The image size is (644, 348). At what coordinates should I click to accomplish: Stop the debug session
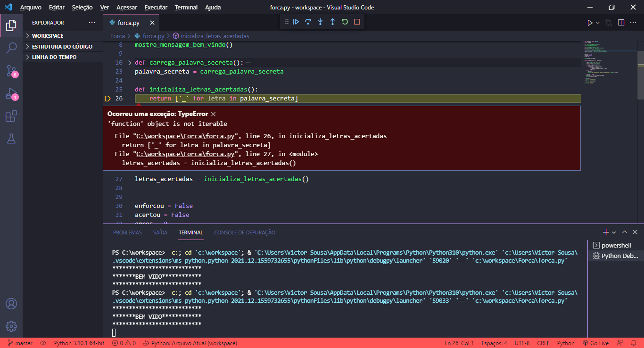pos(357,22)
